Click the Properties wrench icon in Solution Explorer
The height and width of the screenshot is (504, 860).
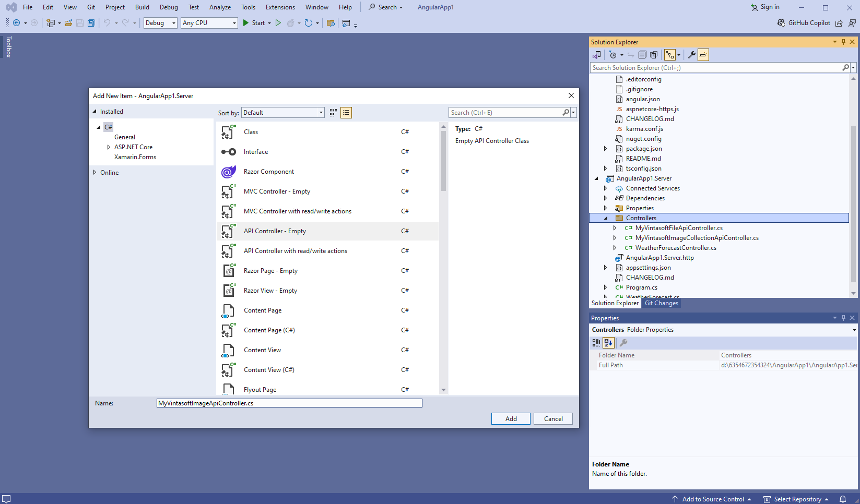coord(691,55)
